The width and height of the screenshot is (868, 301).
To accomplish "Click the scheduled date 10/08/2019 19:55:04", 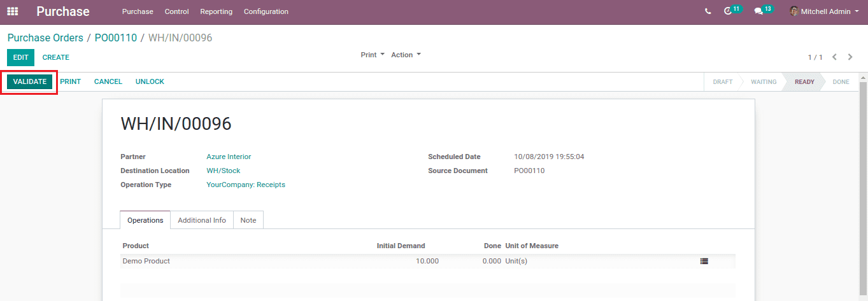I will point(549,157).
